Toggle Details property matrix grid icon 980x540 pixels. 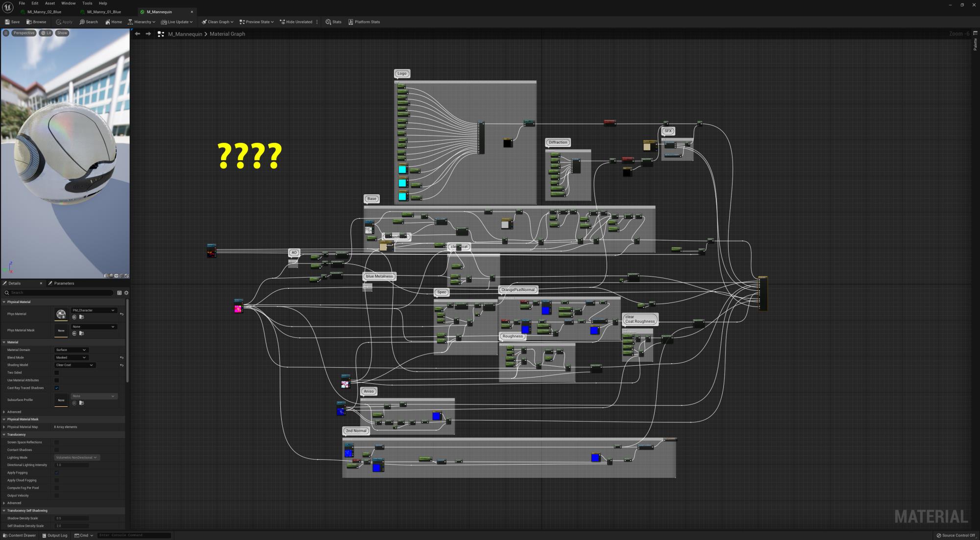click(119, 293)
